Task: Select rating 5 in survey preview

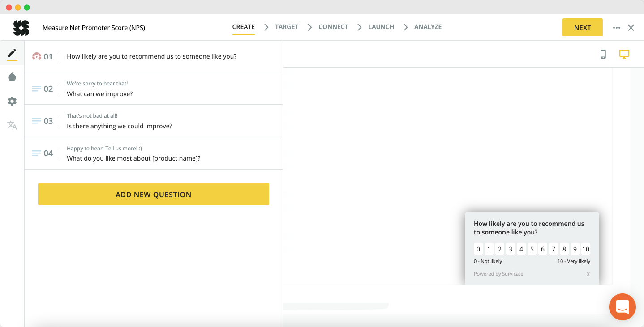Action: [532, 249]
